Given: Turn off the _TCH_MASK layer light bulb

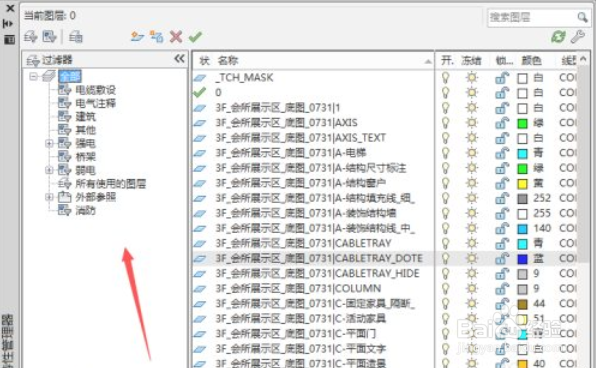Looking at the screenshot, I should (445, 78).
